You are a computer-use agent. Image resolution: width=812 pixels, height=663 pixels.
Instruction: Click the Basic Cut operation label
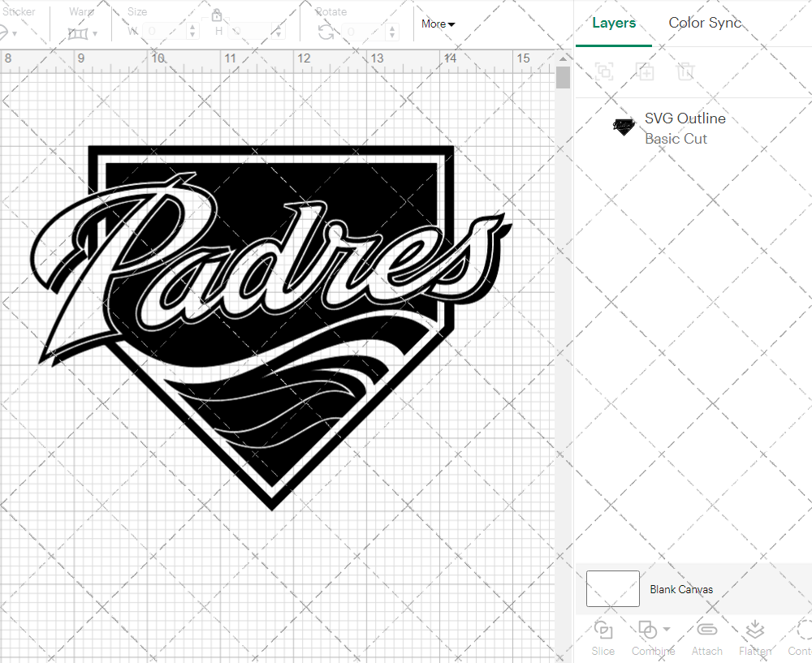click(676, 139)
